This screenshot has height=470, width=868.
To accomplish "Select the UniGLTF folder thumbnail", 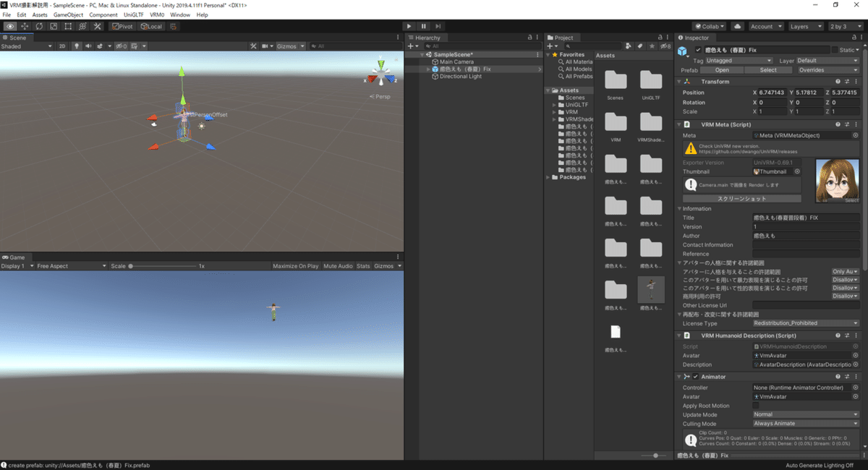I will pos(651,83).
